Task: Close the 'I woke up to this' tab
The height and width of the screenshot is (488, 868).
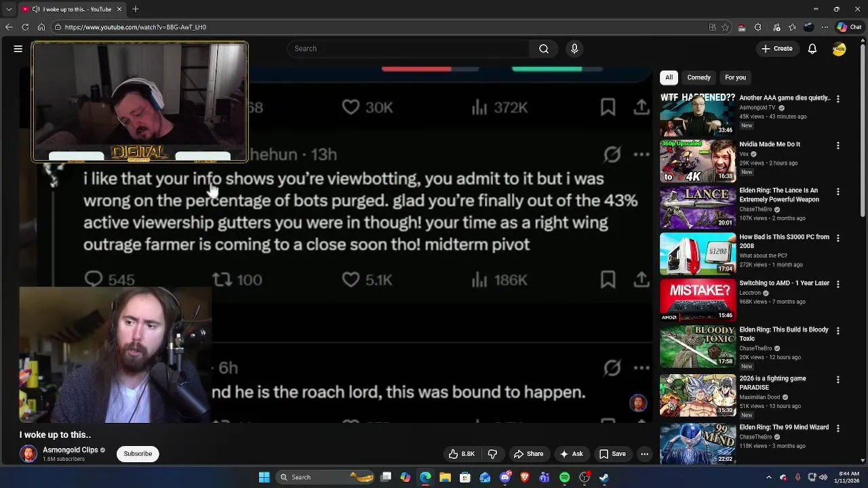Action: pyautogui.click(x=119, y=9)
